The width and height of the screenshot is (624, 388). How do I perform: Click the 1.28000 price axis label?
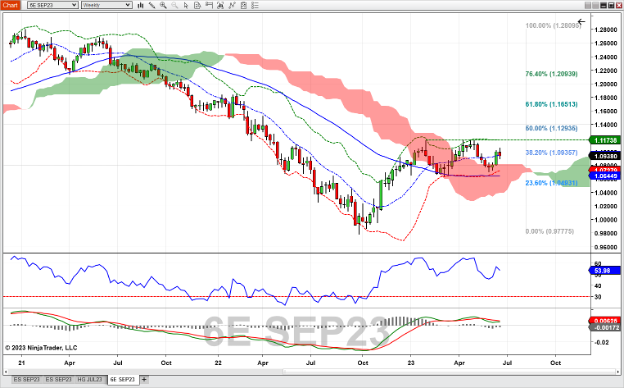pyautogui.click(x=606, y=29)
